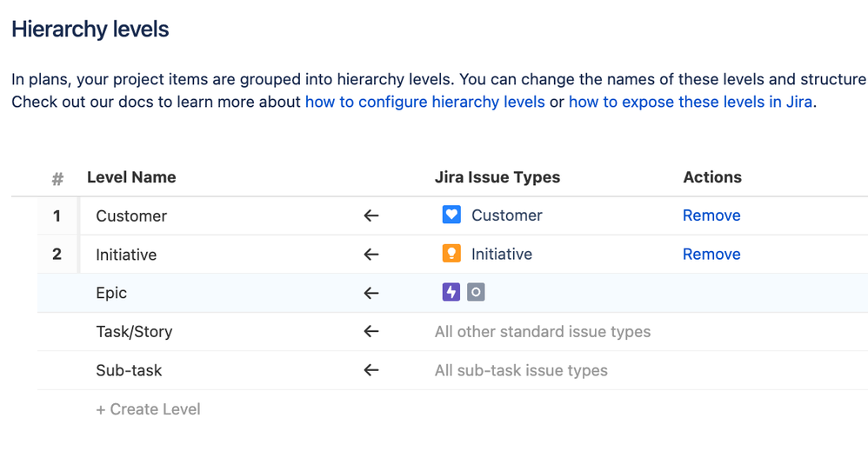
Task: Click the left arrow in the Initiative row
Action: coord(371,255)
